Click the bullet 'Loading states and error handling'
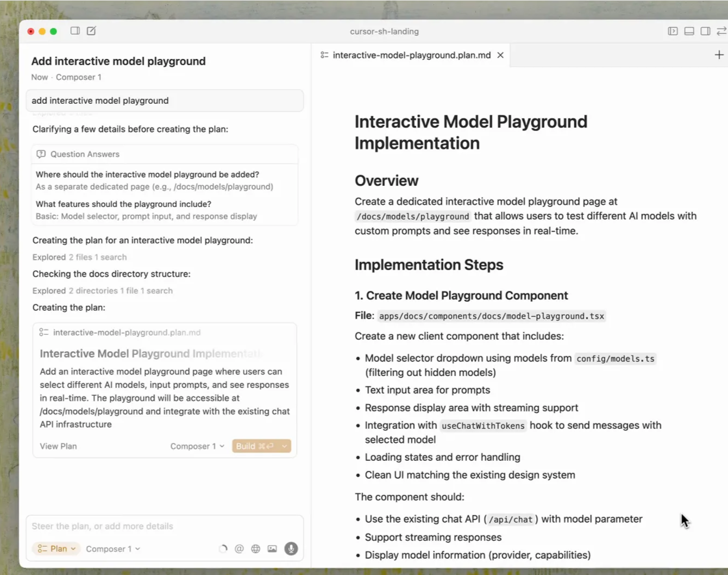 tap(442, 458)
